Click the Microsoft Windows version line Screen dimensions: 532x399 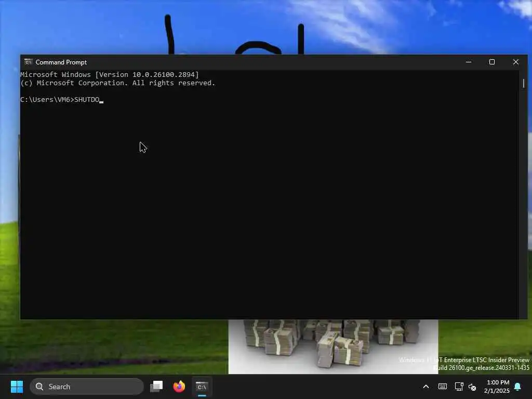pyautogui.click(x=110, y=75)
